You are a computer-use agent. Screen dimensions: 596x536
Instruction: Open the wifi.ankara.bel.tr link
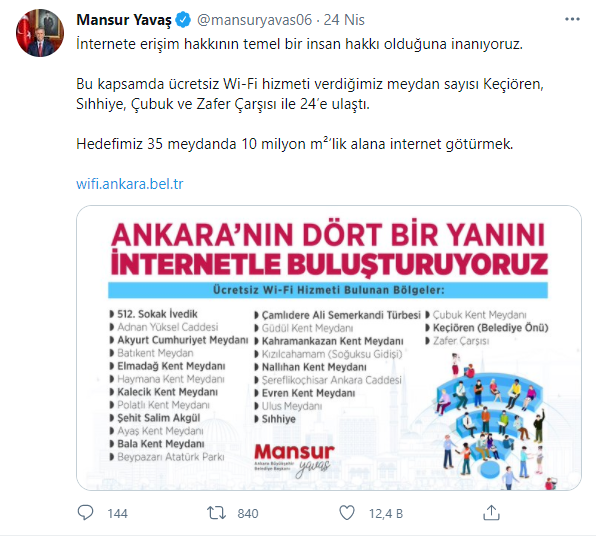130,184
